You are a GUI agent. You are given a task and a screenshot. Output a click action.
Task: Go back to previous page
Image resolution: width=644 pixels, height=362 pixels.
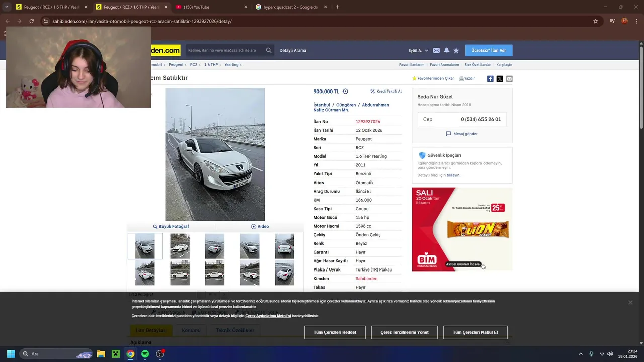pyautogui.click(x=7, y=21)
